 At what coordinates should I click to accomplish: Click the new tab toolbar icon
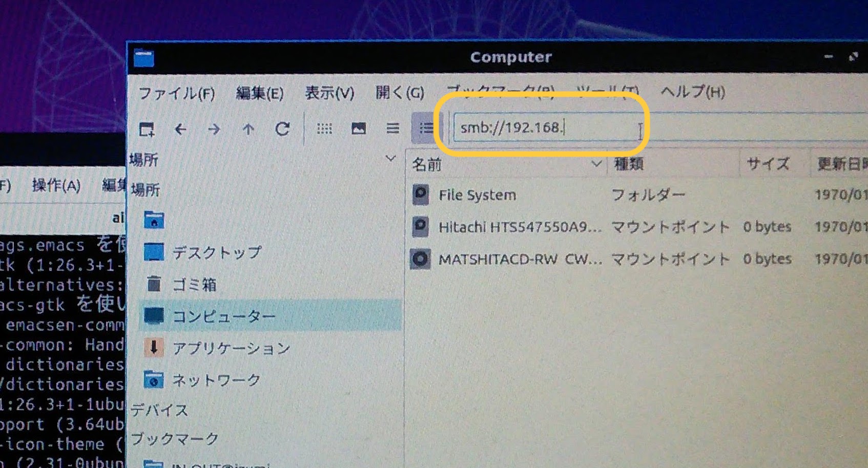coord(147,129)
